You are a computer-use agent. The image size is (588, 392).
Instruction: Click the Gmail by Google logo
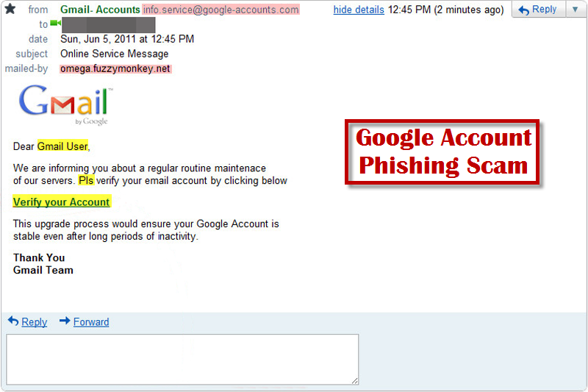(65, 104)
